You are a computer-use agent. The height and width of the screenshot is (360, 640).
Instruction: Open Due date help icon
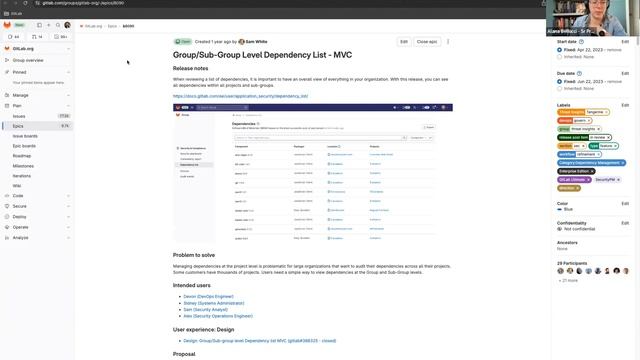pos(579,73)
